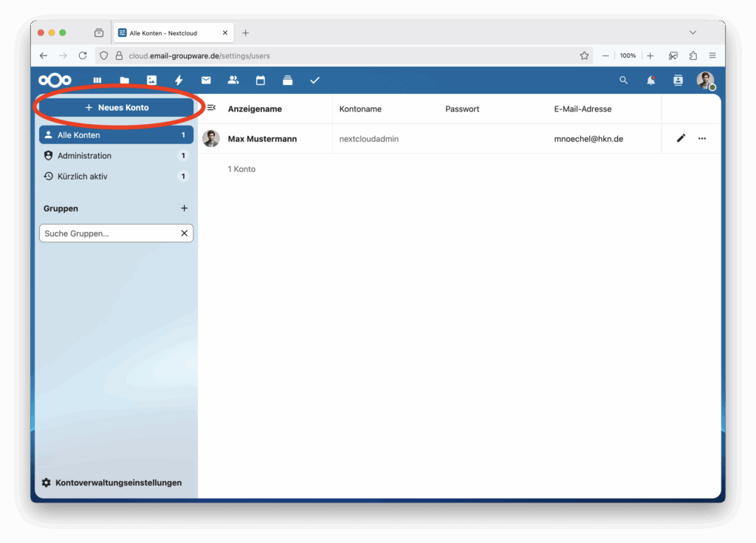Click the 1 Konto count label

(241, 169)
